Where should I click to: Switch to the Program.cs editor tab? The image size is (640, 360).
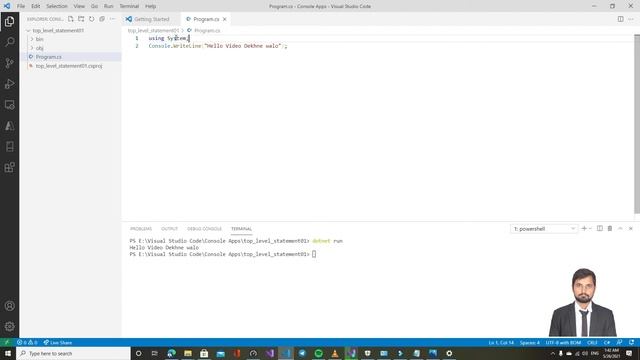coord(206,19)
